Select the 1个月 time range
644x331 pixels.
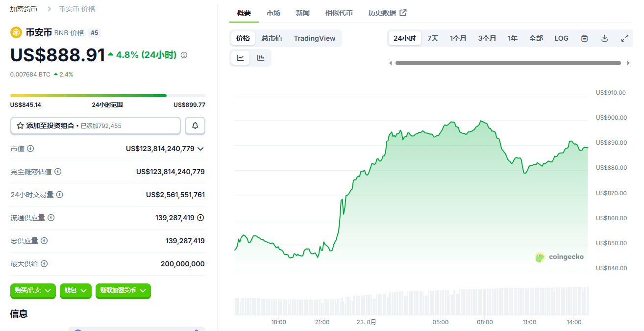458,38
